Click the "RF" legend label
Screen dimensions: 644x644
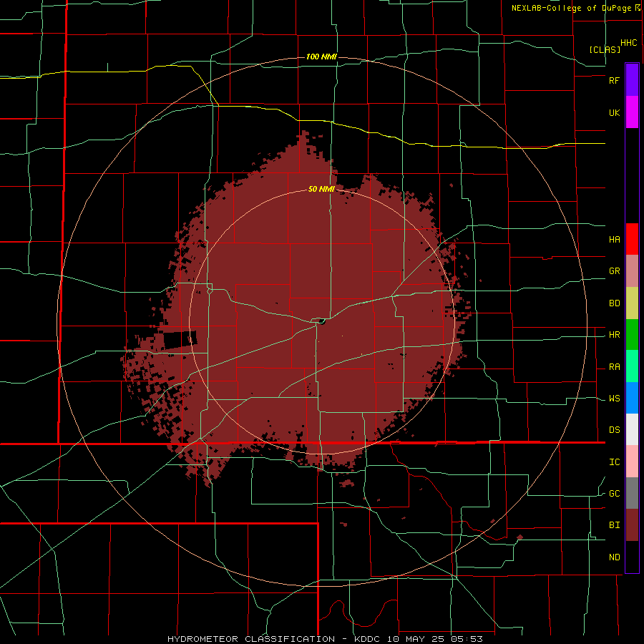click(x=614, y=80)
